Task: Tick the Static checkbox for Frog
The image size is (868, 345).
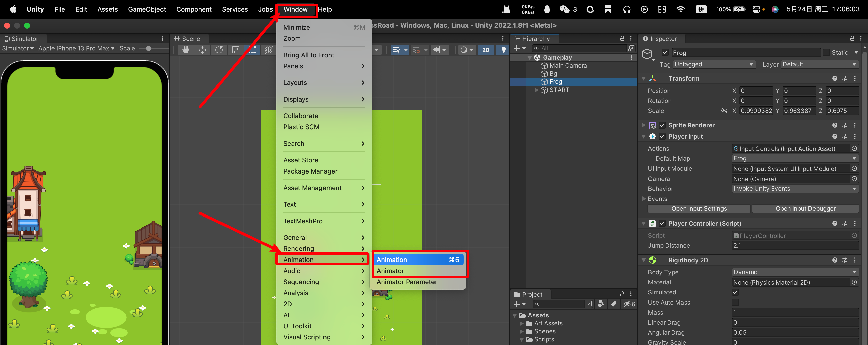Action: tap(826, 53)
